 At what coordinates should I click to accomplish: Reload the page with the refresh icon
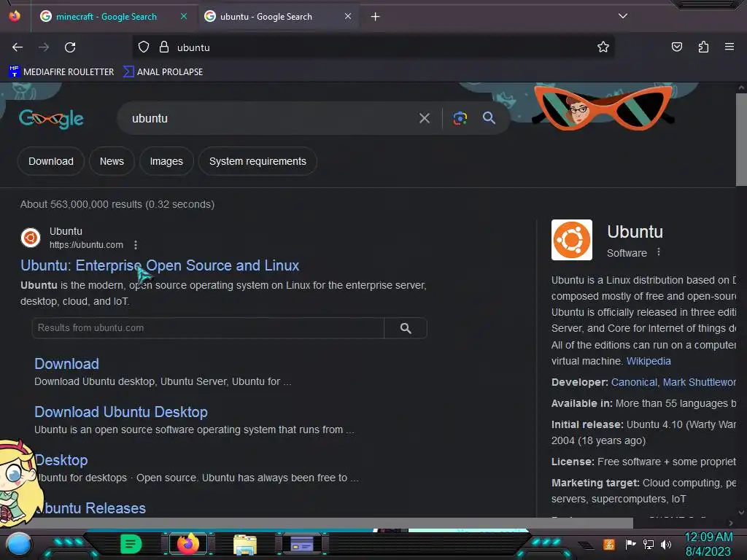coord(70,47)
